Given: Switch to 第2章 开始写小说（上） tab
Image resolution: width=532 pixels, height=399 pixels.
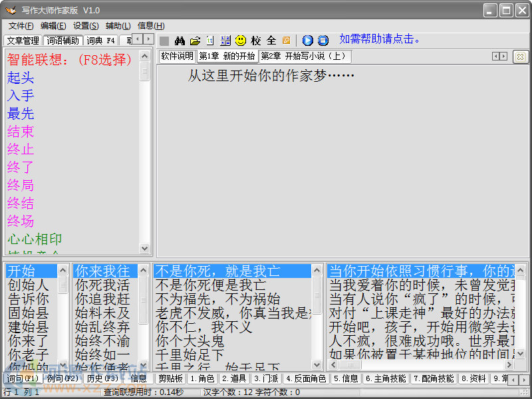Looking at the screenshot, I should point(304,57).
